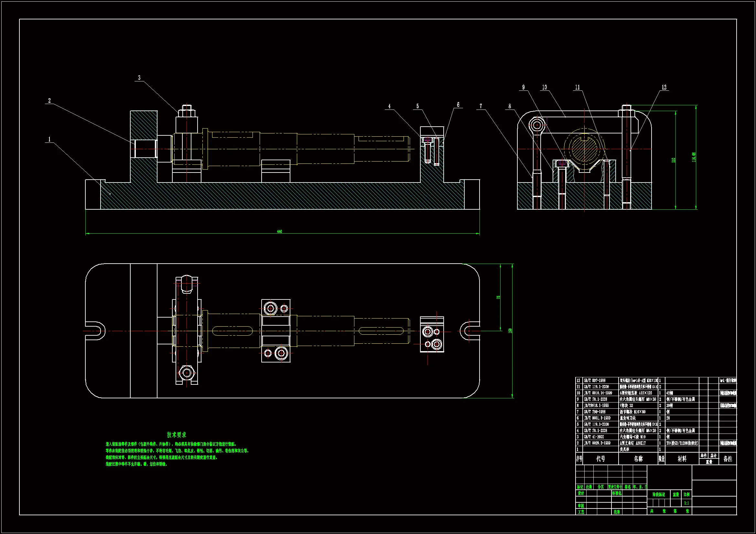Image resolution: width=756 pixels, height=534 pixels.
Task: Click the 75 dimension in plan view
Action: 499,297
